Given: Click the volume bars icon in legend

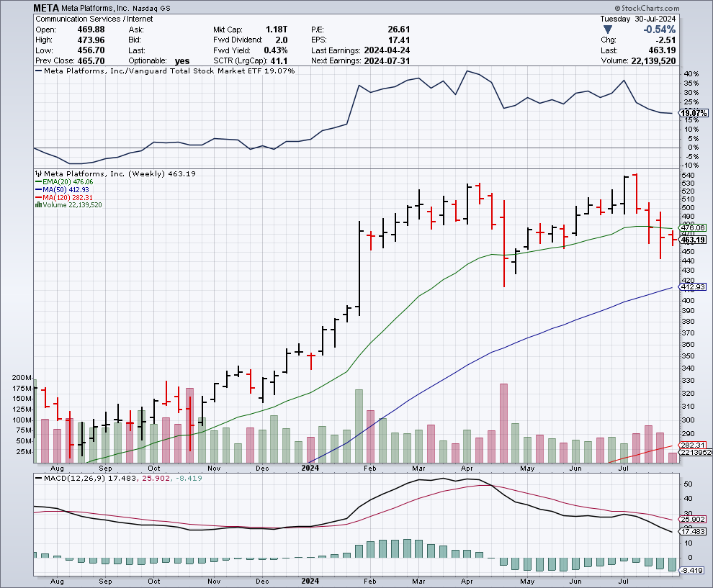Looking at the screenshot, I should point(38,205).
